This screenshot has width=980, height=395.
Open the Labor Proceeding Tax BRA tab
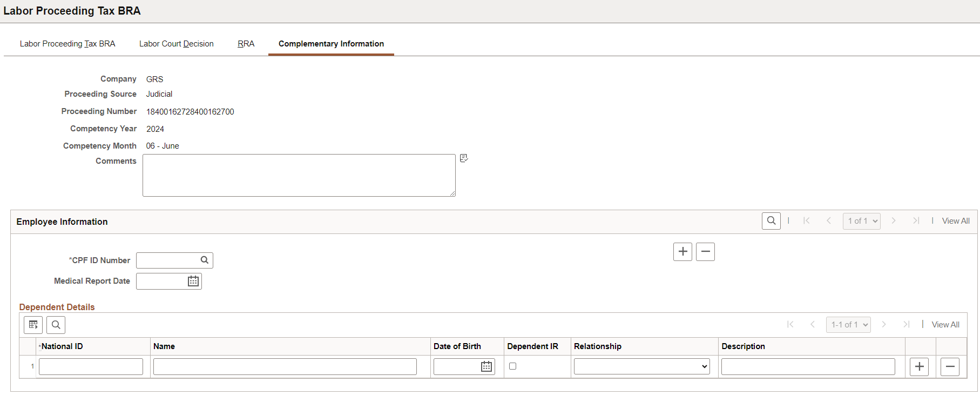pos(67,44)
